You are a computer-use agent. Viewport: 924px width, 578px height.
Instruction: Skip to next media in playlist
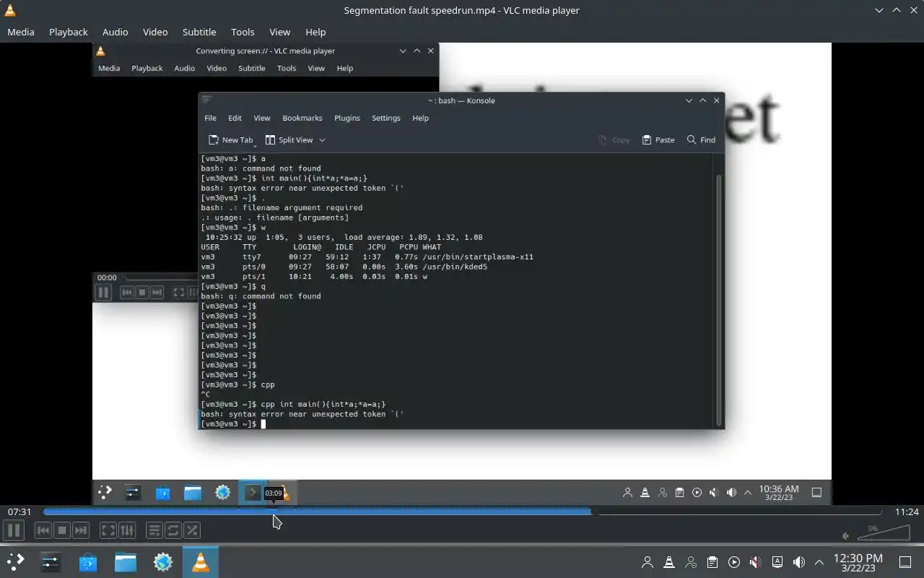click(x=81, y=530)
